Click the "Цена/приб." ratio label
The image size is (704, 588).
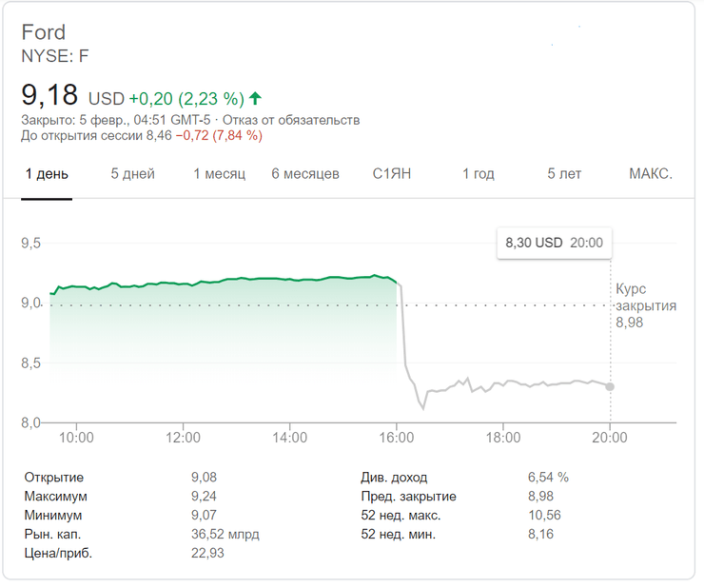pyautogui.click(x=56, y=553)
